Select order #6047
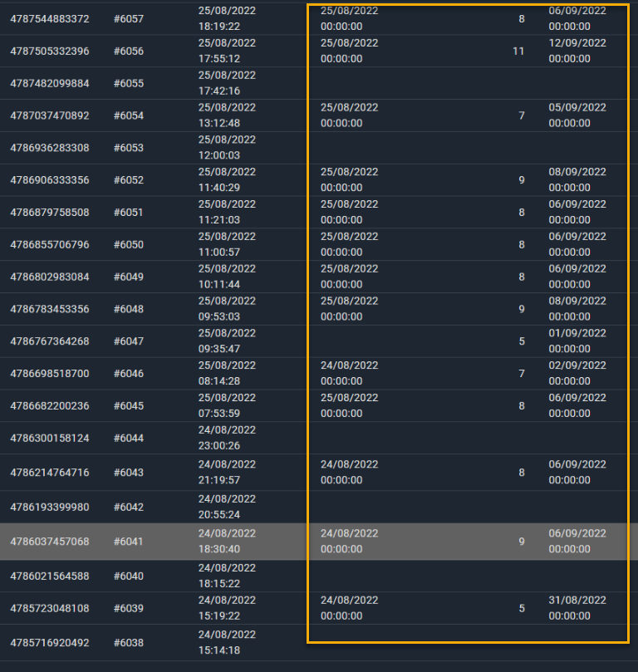Viewport: 638px width, 672px height. pyautogui.click(x=128, y=341)
